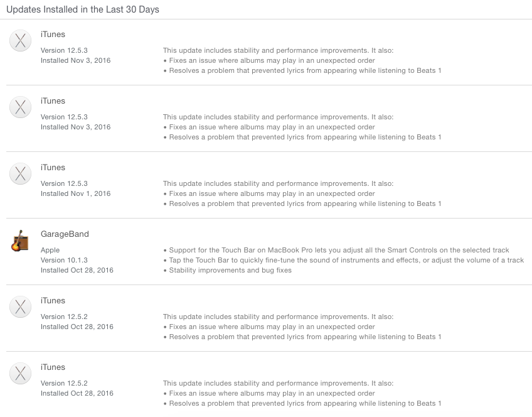
Task: Click the icon of the topmost iTunes update
Action: [20, 41]
